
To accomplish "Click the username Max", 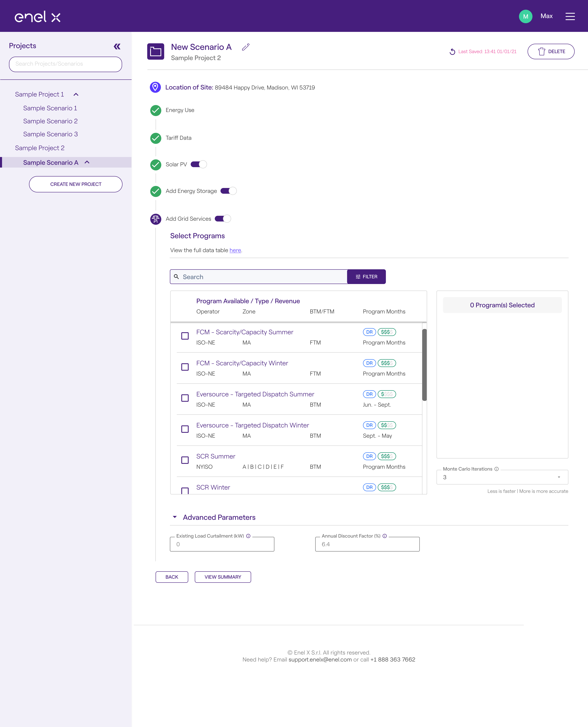I will point(546,16).
